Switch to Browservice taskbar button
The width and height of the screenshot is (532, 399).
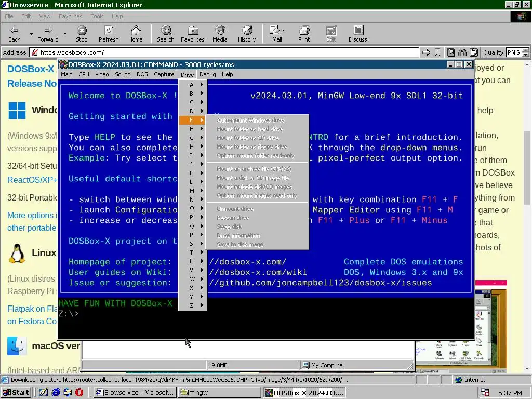coord(135,393)
